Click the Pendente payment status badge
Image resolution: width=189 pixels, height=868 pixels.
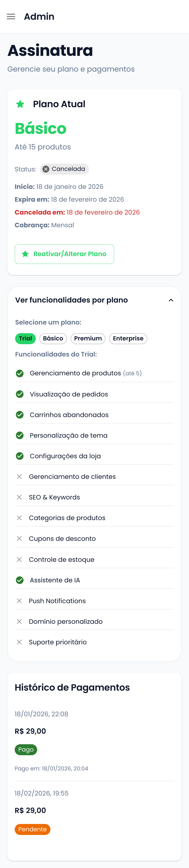pyautogui.click(x=32, y=829)
